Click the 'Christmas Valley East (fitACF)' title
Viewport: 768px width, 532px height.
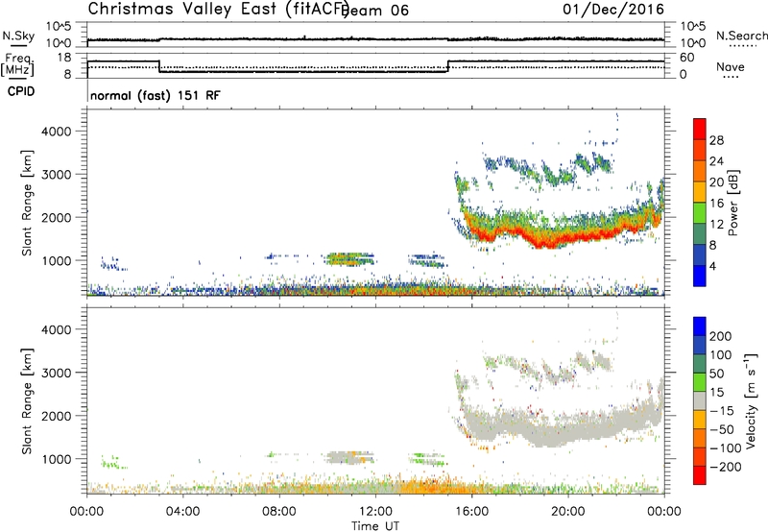click(218, 9)
